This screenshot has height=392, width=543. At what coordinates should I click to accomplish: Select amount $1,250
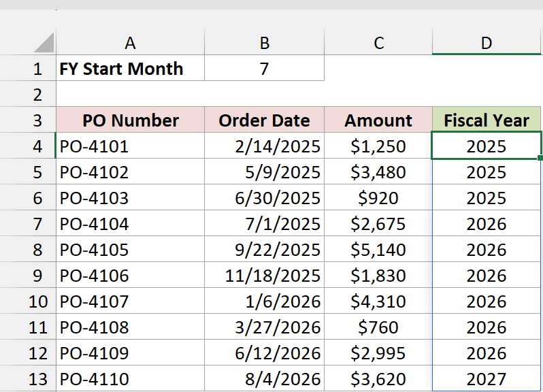(378, 146)
